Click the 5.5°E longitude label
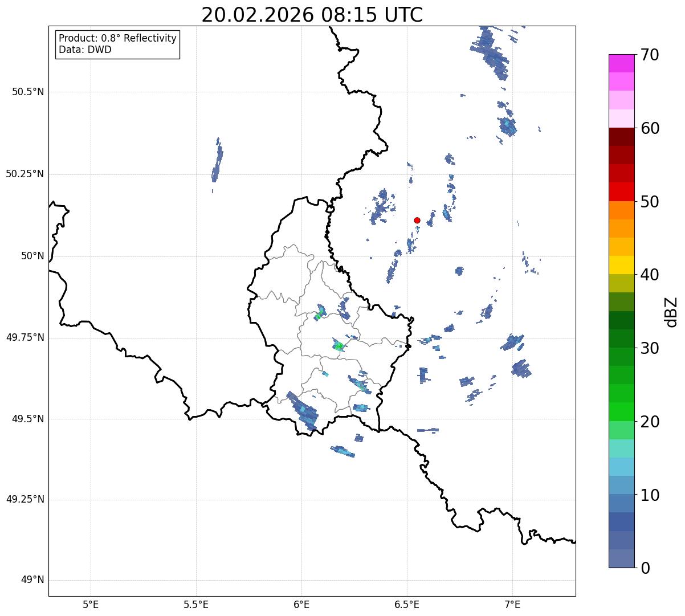This screenshot has width=685, height=616. 196,604
